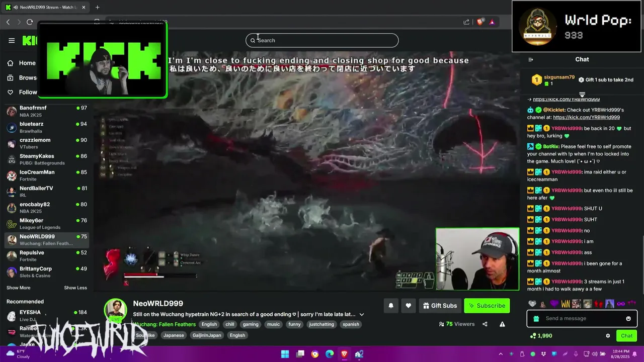Collapse the chat panel with the arrow icon
Image resolution: width=644 pixels, height=362 pixels.
(530, 59)
